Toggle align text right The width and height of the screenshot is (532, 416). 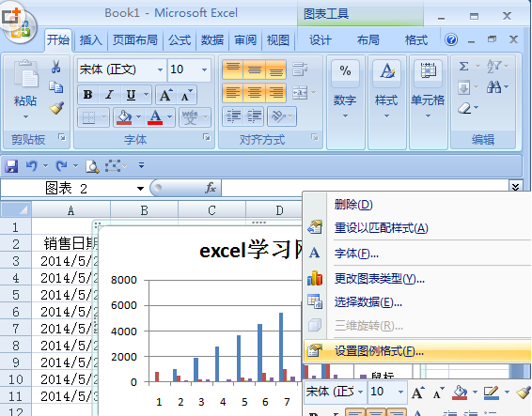(x=275, y=93)
